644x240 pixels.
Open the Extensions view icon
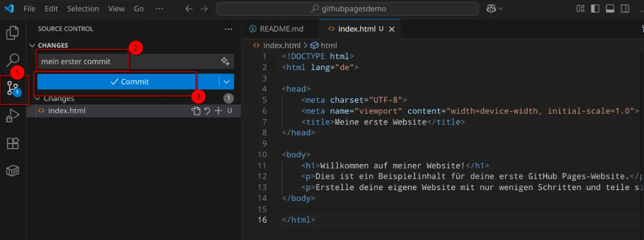pyautogui.click(x=13, y=144)
